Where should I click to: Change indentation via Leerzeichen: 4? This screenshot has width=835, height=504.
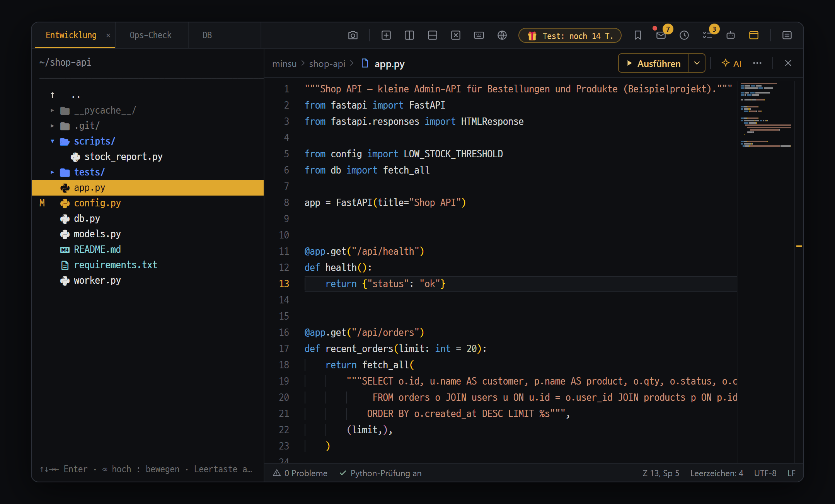coord(717,473)
